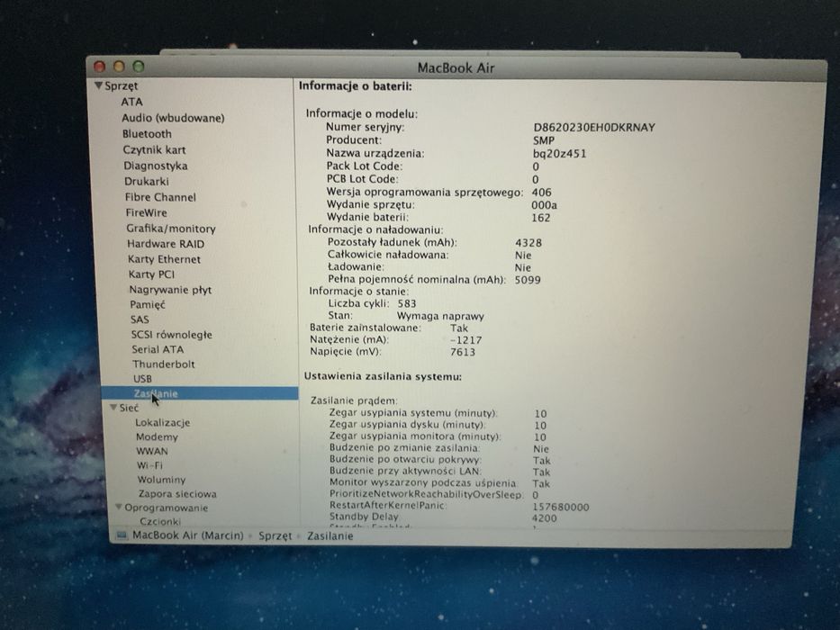Choose the SCSI równoległe entry
The width and height of the screenshot is (840, 630).
(171, 335)
